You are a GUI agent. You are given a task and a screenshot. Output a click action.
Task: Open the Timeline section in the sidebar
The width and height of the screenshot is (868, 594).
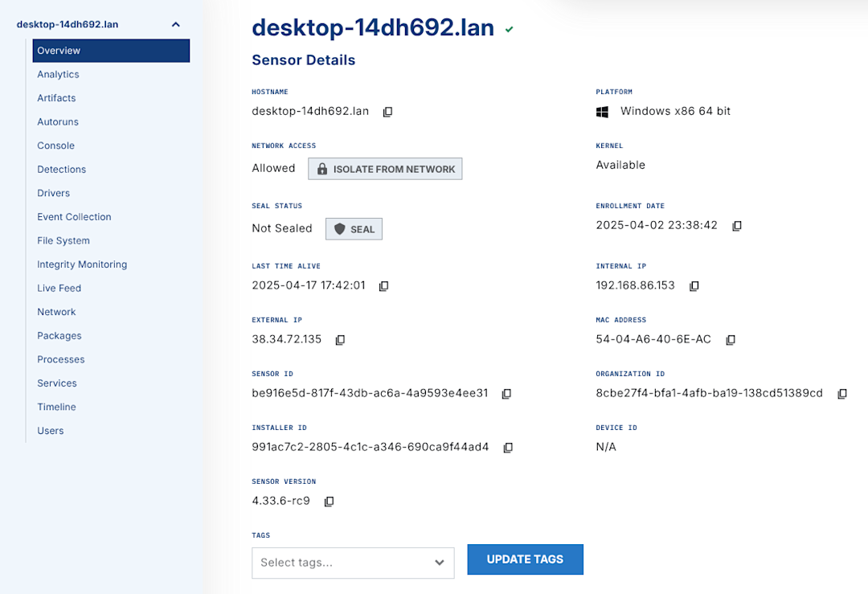[x=56, y=407]
